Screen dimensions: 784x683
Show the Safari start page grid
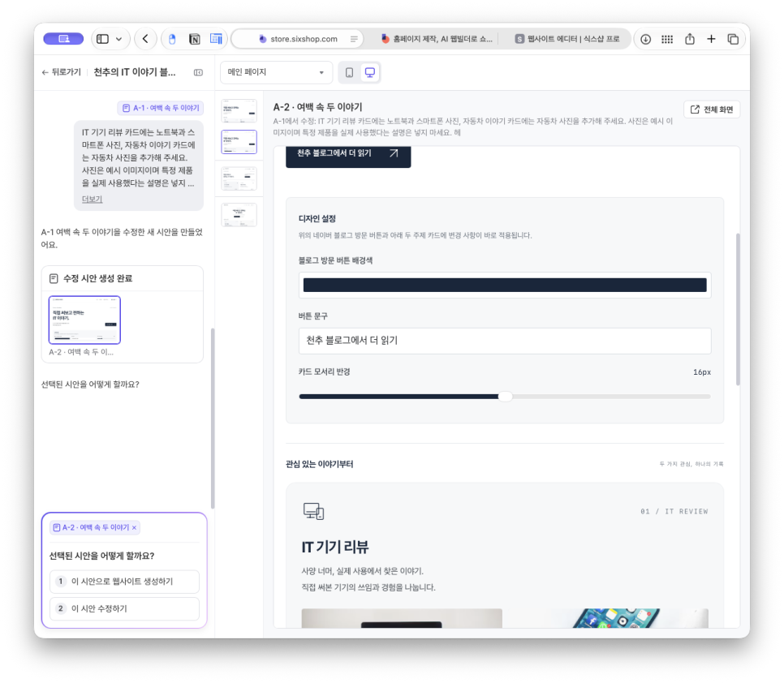tap(667, 39)
